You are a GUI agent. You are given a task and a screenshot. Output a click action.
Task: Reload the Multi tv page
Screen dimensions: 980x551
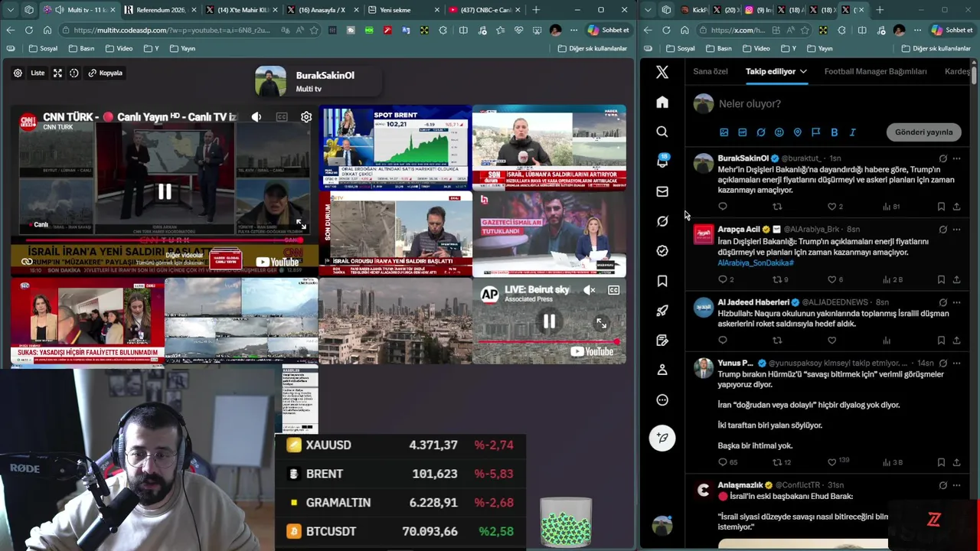[29, 30]
